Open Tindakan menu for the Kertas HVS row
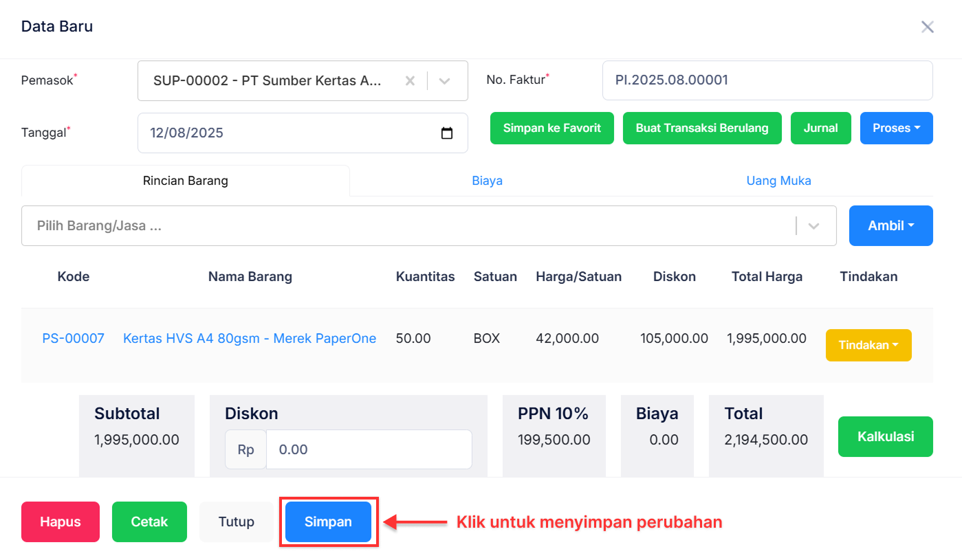Screen dimensions: 962x560 click(868, 345)
